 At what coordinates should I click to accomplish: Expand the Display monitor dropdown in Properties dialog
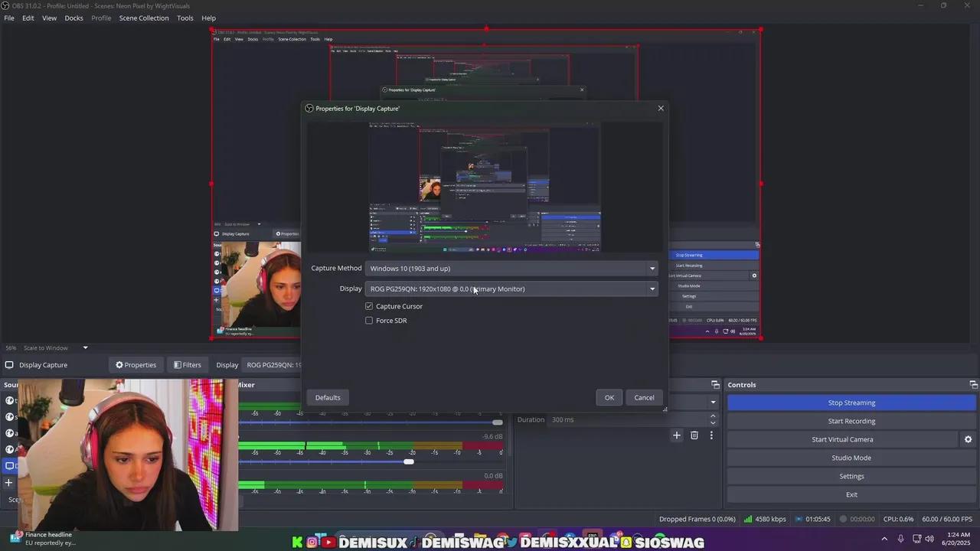pos(511,289)
